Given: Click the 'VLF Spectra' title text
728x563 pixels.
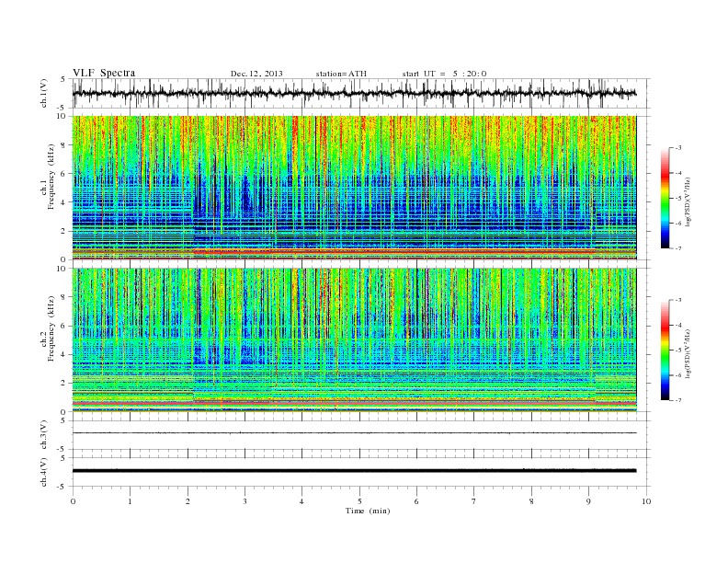Looking at the screenshot, I should [104, 73].
